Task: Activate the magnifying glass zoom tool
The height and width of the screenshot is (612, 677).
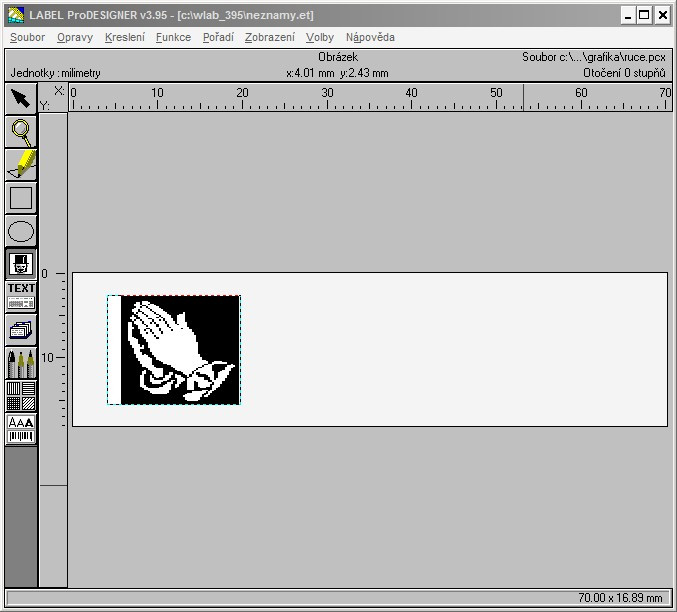Action: (x=21, y=132)
